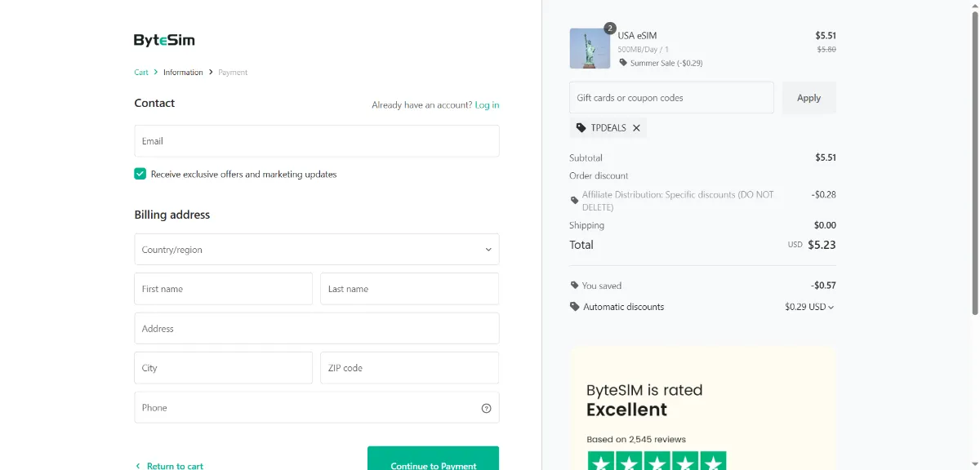The width and height of the screenshot is (980, 470).
Task: Select the Information breadcrumb step
Action: pyautogui.click(x=183, y=73)
